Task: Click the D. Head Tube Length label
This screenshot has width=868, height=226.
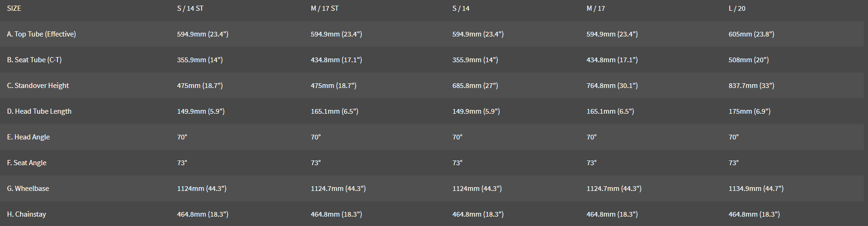Action: [x=39, y=111]
